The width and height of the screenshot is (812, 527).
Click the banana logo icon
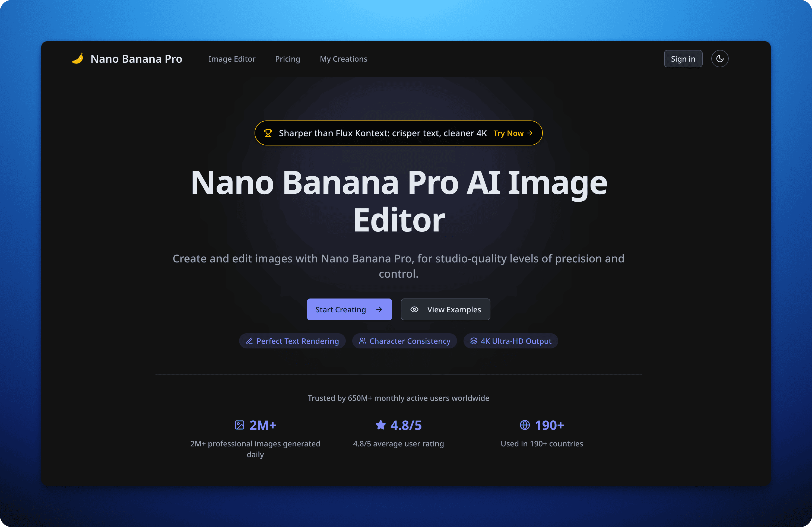(77, 58)
